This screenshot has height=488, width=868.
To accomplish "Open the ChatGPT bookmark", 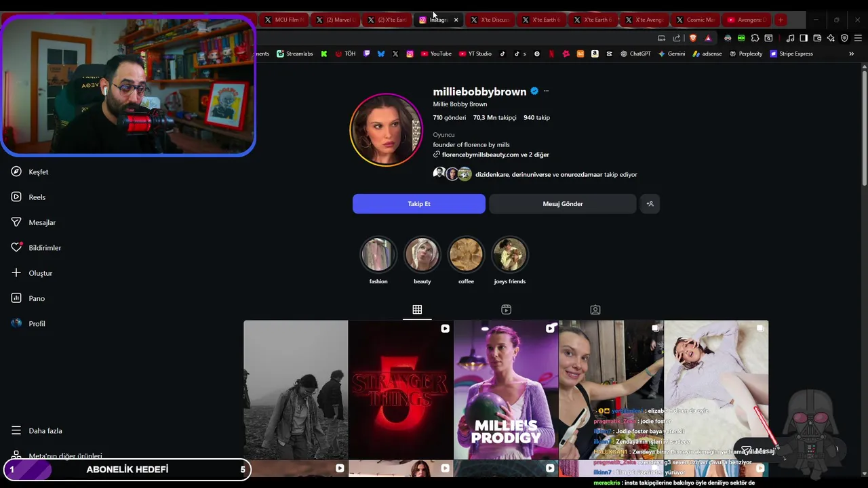I will tap(635, 54).
